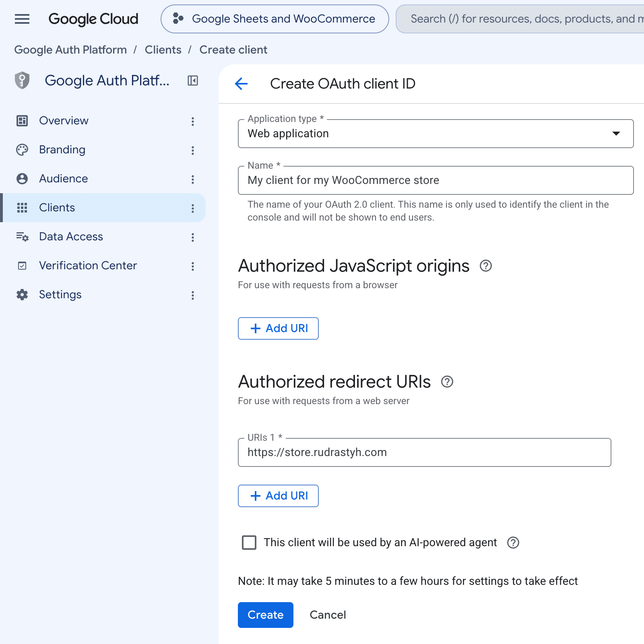Collapse the Google Auth Platform sidebar panel
The image size is (644, 644).
tap(193, 80)
